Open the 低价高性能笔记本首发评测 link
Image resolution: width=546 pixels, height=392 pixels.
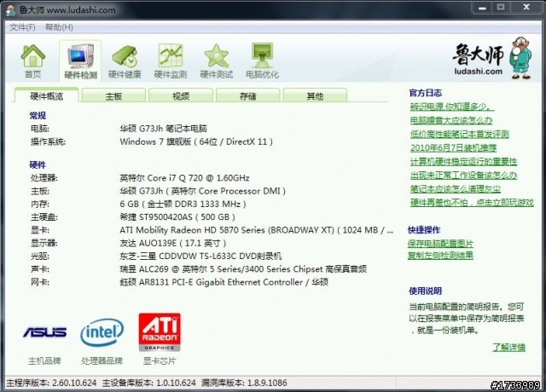[x=459, y=135]
